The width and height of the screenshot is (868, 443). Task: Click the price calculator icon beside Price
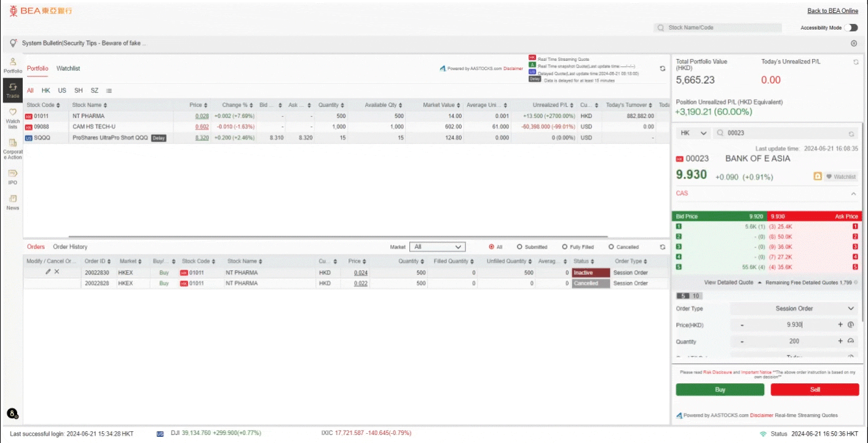[851, 325]
